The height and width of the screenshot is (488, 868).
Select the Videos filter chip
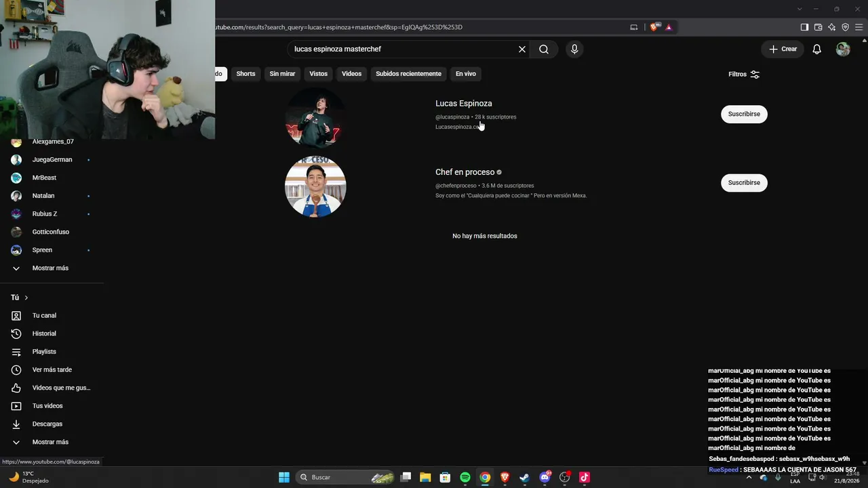pos(351,74)
